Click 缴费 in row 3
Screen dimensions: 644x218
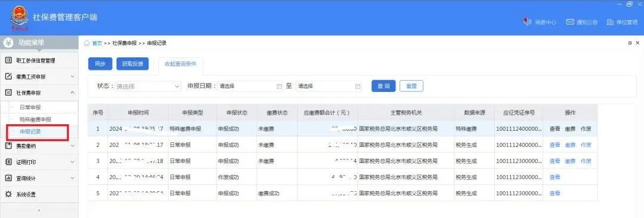coord(570,161)
